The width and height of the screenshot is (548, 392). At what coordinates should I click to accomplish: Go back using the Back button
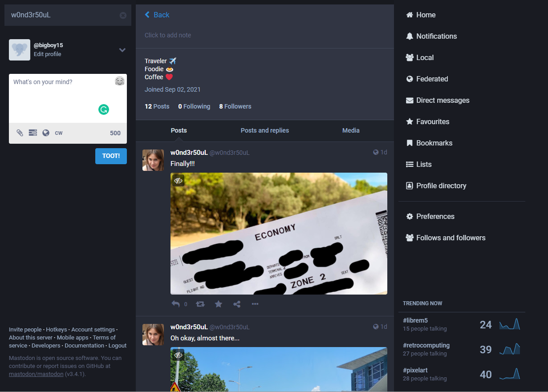(157, 15)
